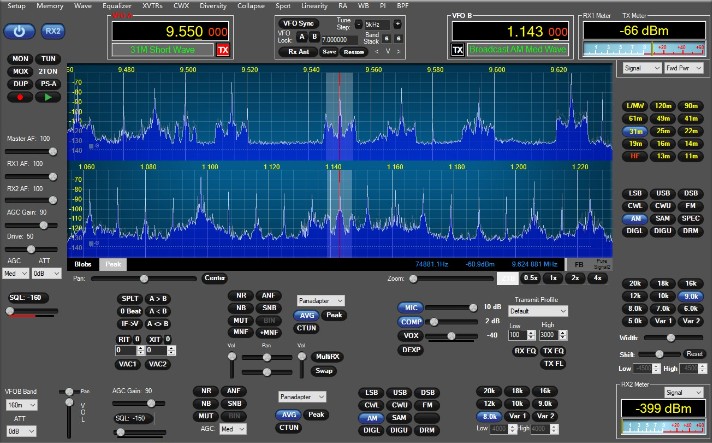Select the 2x zoom button

click(575, 277)
